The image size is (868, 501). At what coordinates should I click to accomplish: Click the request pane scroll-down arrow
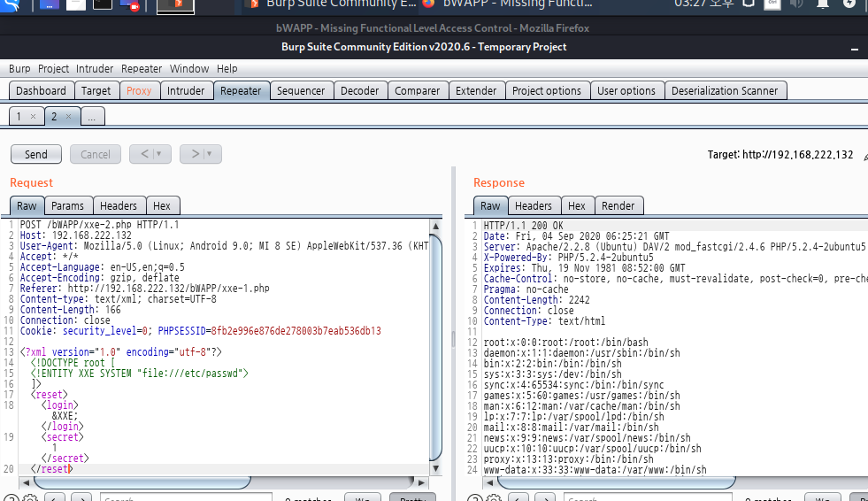[x=435, y=468]
